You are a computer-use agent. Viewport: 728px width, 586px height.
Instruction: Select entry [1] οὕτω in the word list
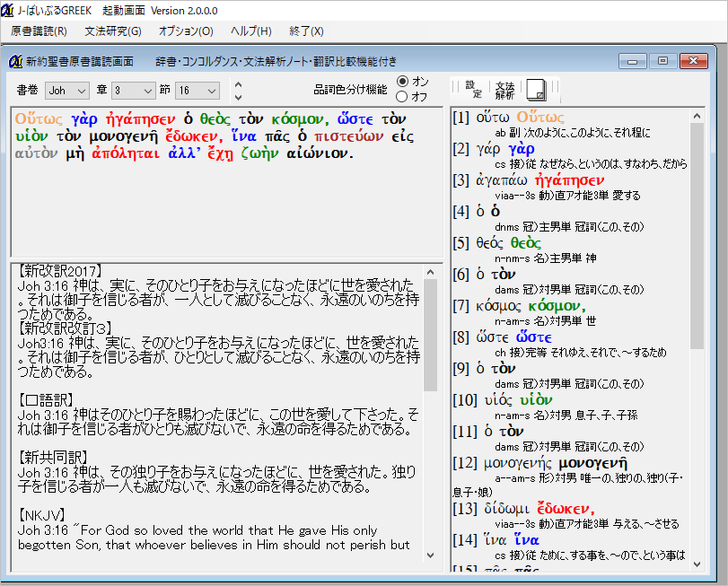pos(508,118)
